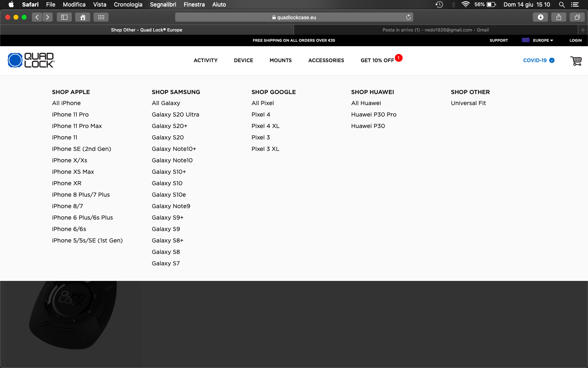Open the Apple menu

11,4
